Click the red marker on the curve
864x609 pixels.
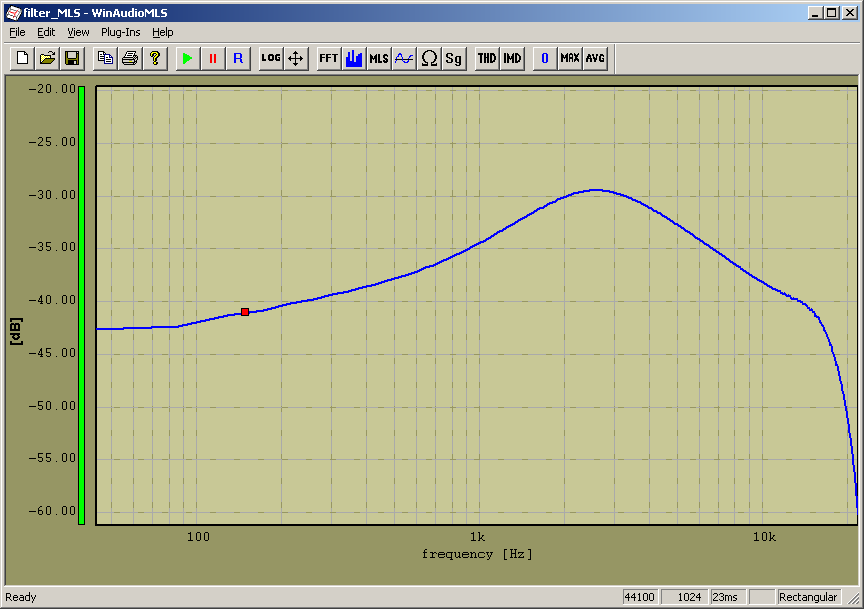coord(245,312)
